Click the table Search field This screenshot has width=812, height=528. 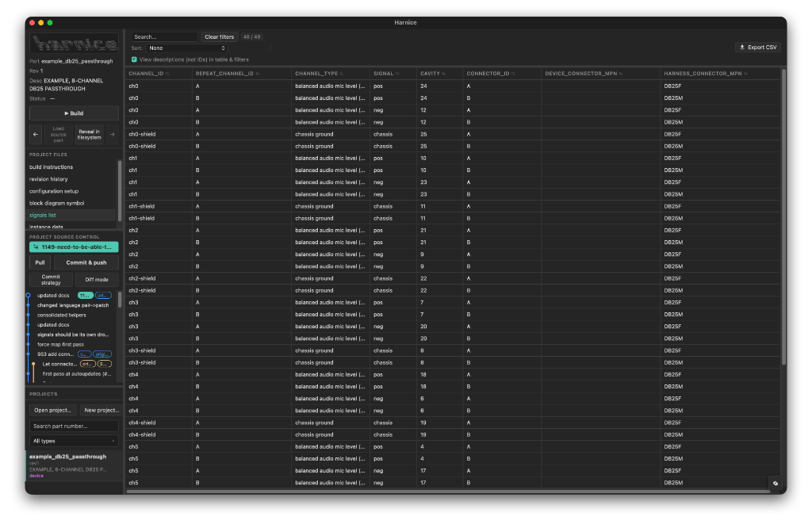coord(164,36)
